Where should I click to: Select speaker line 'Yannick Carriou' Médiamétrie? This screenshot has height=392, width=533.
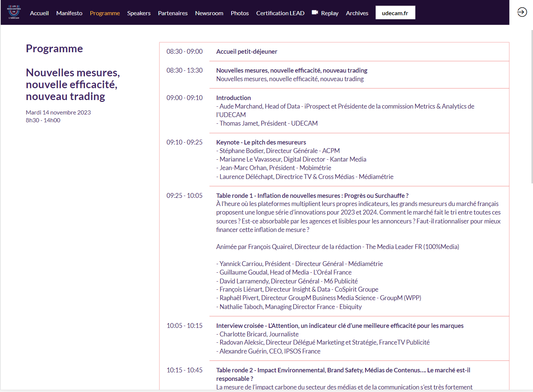299,264
